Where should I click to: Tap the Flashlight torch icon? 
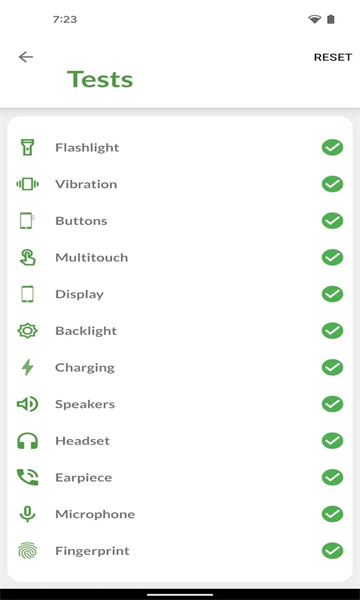coord(28,147)
